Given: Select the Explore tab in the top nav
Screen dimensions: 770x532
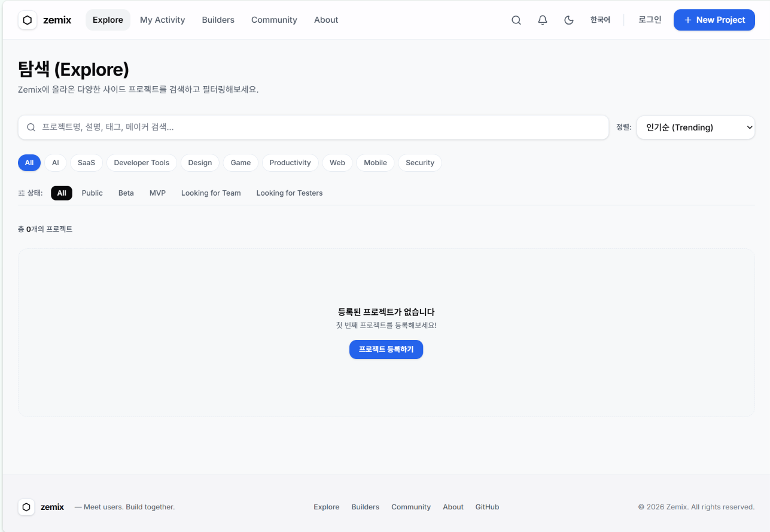Looking at the screenshot, I should (108, 20).
